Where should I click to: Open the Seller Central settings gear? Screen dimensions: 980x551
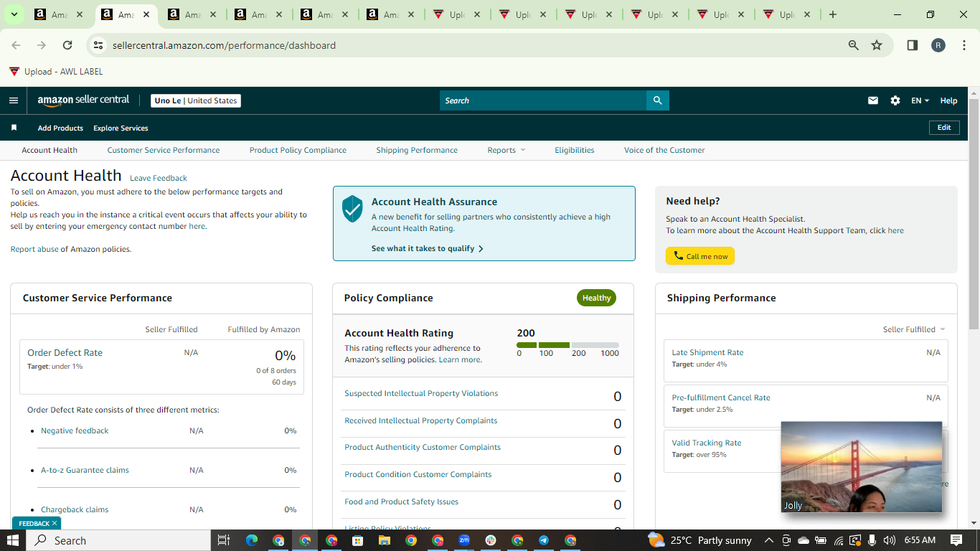895,100
